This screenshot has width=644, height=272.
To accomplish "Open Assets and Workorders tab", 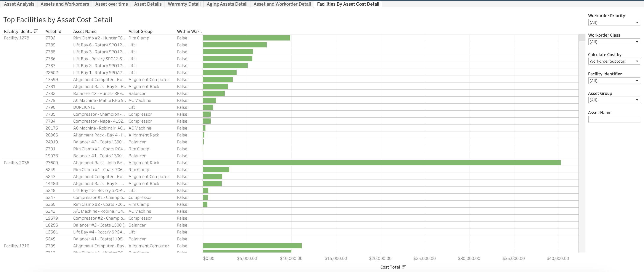I will coord(65,4).
